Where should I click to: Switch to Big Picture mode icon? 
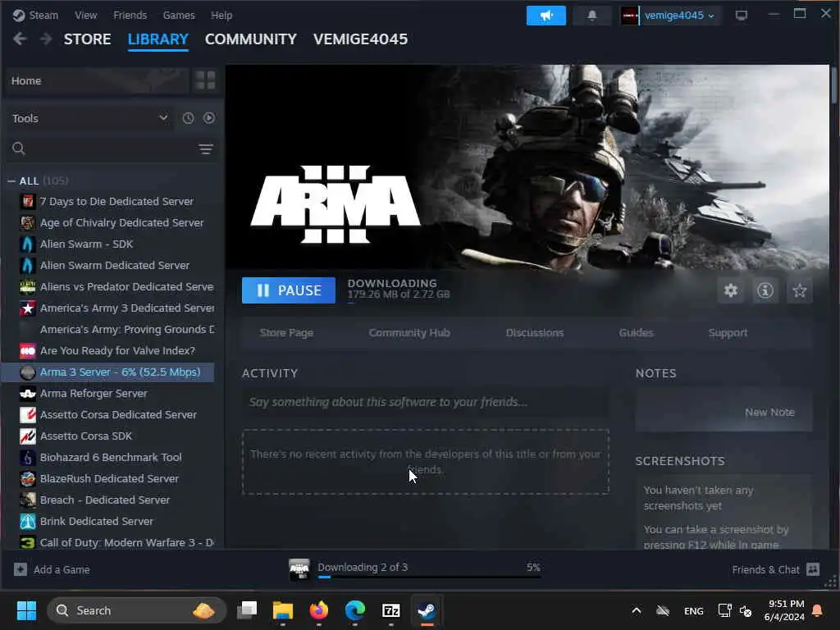coord(742,16)
